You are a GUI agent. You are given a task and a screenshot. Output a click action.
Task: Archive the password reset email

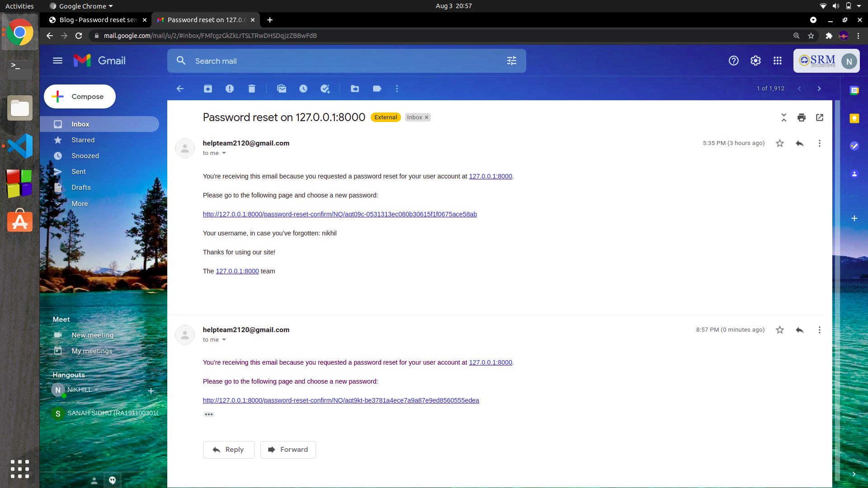point(208,89)
